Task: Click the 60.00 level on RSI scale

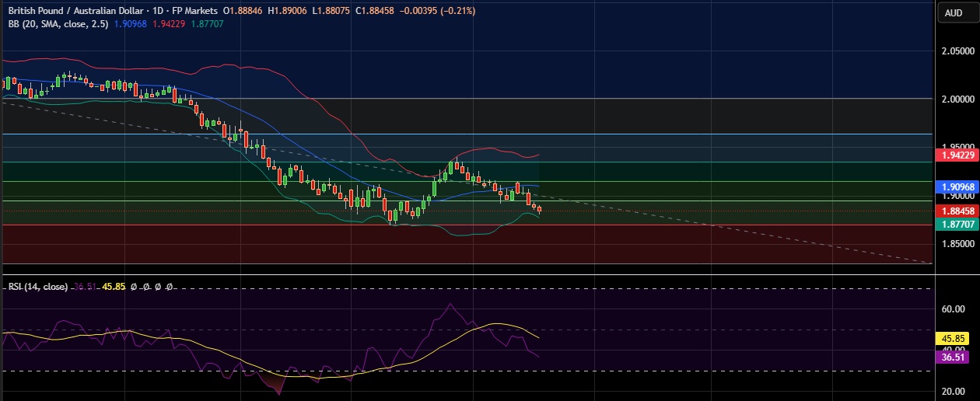Action: click(x=951, y=309)
